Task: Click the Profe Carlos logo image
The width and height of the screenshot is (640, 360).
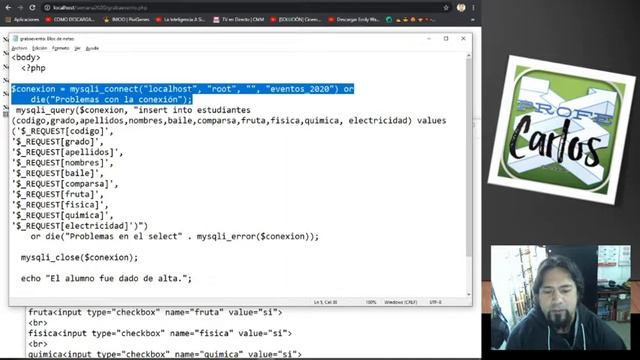Action: click(562, 130)
